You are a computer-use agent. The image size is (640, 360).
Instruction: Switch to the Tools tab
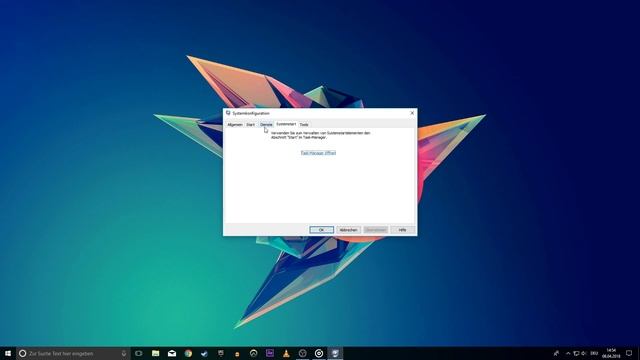coord(304,124)
